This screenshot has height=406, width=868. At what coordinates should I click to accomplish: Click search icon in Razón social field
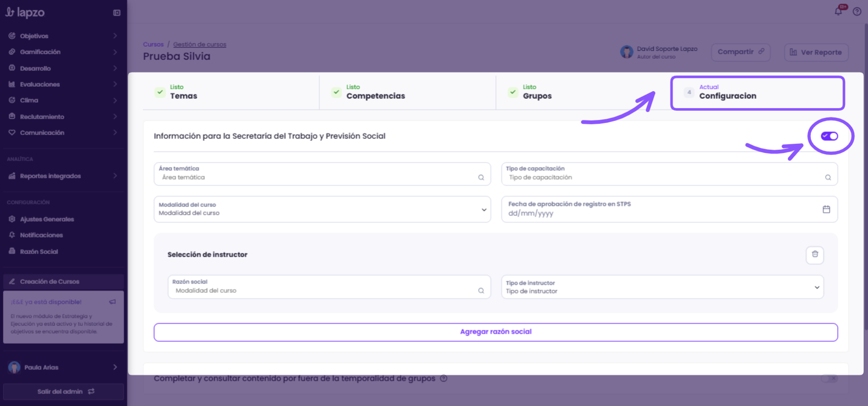[481, 291]
